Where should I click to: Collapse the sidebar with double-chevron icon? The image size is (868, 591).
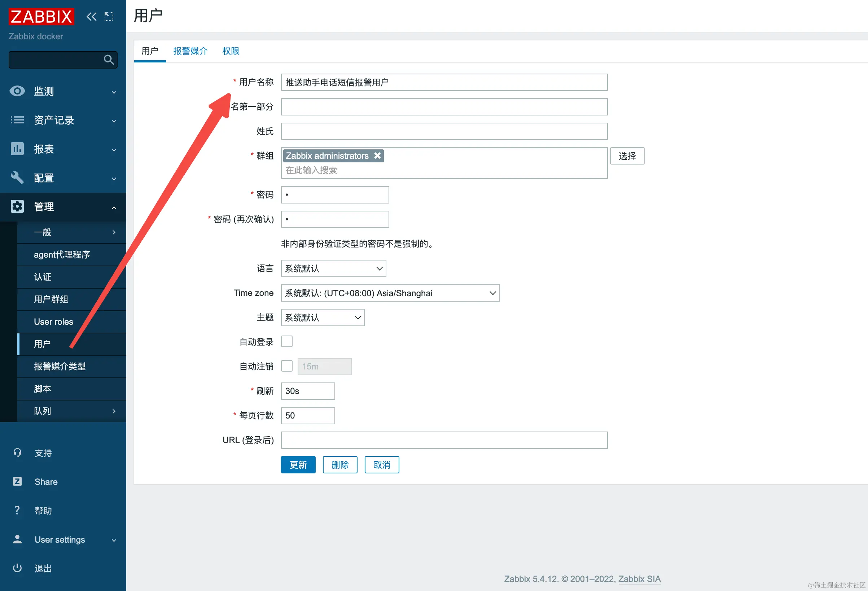click(91, 17)
